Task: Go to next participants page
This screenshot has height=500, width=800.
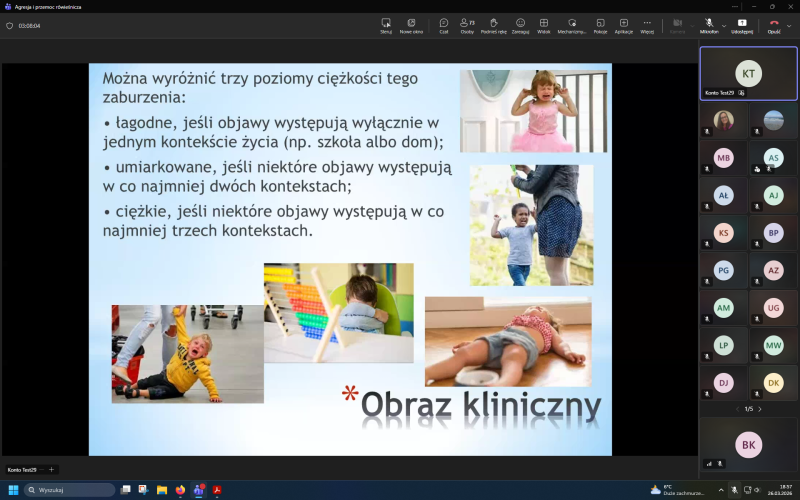Action: click(759, 409)
